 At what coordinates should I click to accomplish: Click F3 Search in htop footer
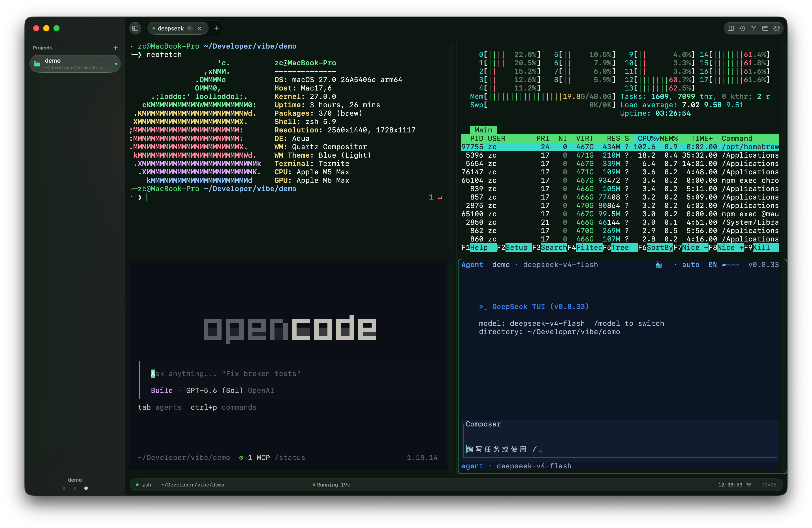pos(550,248)
